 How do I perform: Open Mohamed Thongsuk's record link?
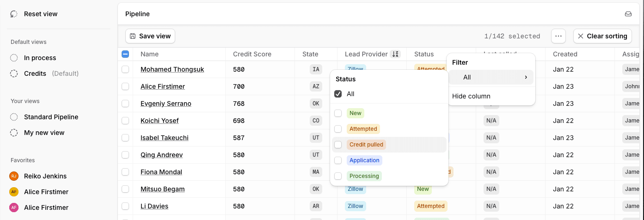[x=172, y=69]
